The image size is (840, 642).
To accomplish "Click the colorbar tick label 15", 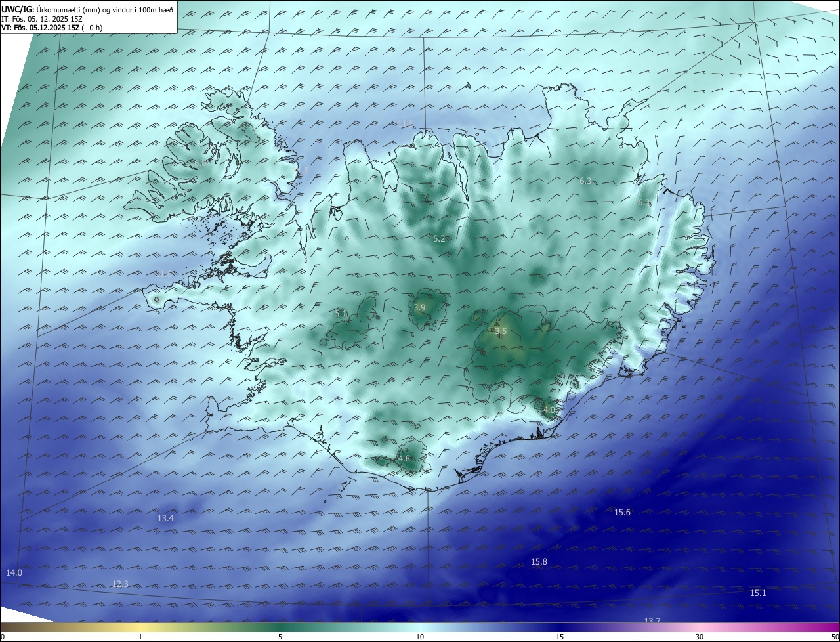I will point(560,637).
